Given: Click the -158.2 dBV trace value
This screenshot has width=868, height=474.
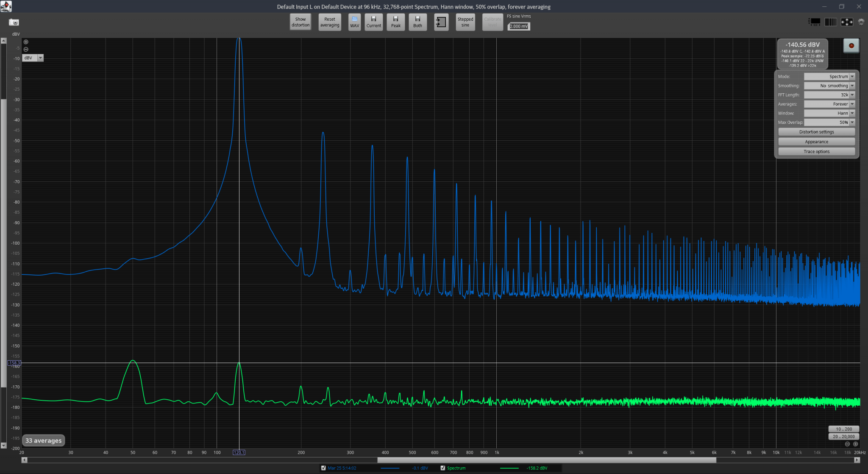Looking at the screenshot, I should tap(537, 468).
